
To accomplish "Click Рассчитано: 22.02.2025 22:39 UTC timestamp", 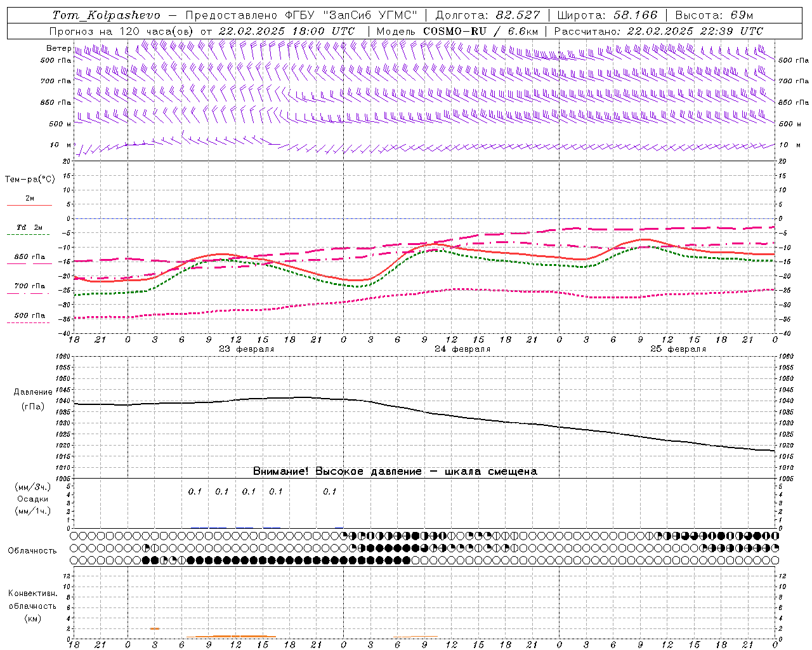I will tap(658, 31).
